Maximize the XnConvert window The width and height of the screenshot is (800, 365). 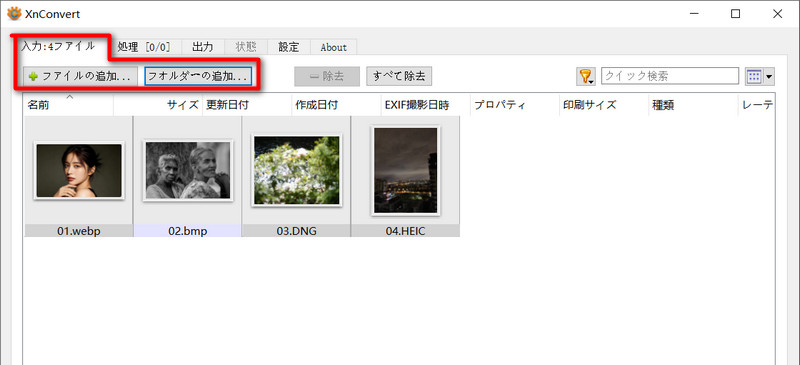735,14
